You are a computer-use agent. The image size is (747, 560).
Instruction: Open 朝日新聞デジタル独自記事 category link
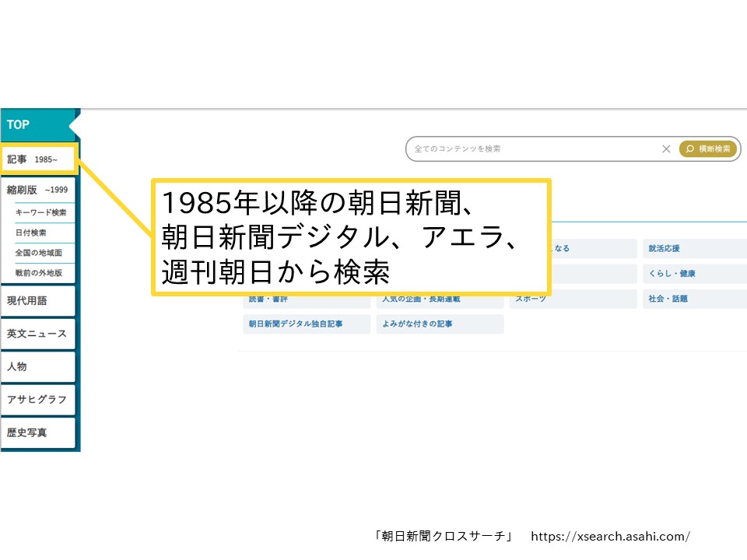[x=307, y=324]
